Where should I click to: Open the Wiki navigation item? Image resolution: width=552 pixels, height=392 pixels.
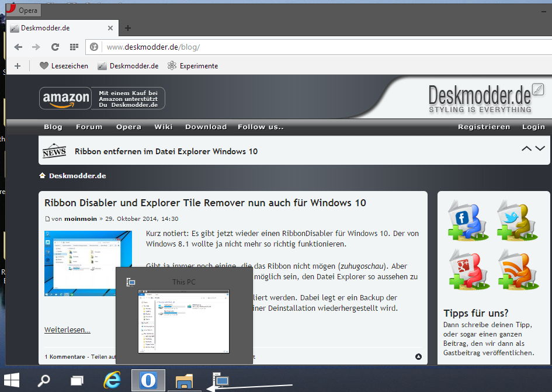(164, 127)
